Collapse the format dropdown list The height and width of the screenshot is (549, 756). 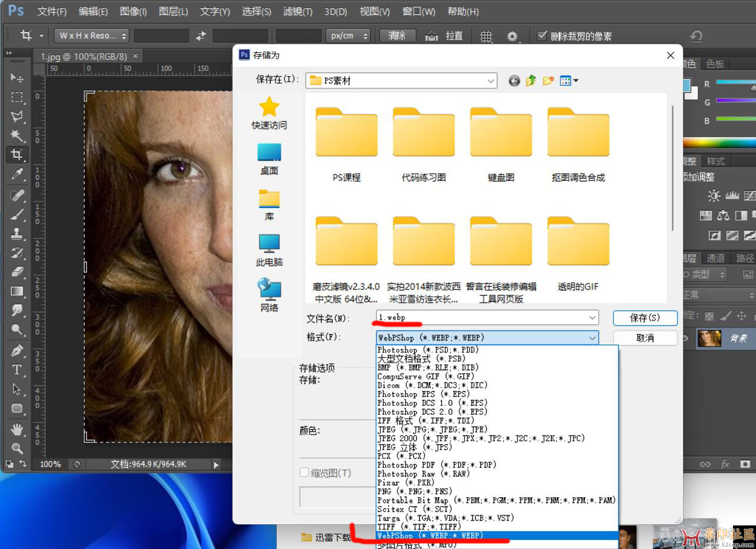point(592,338)
